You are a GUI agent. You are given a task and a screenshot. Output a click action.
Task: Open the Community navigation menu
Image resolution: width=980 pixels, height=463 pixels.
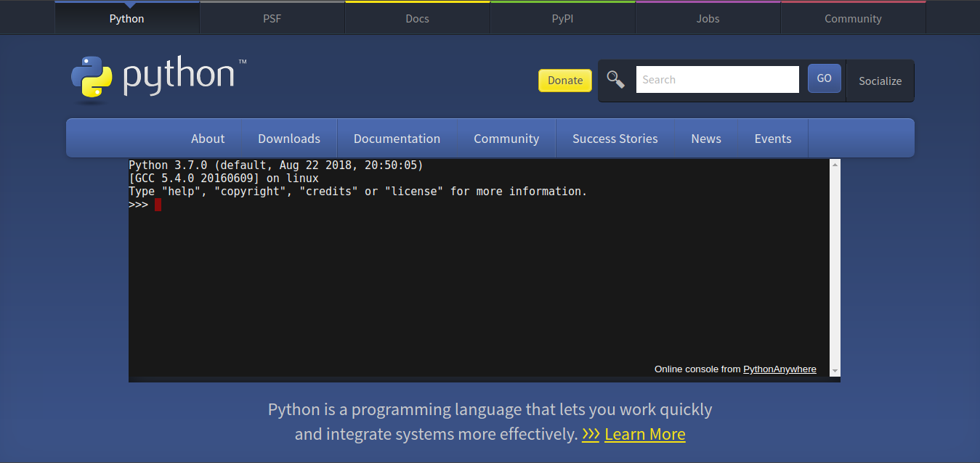tap(506, 139)
